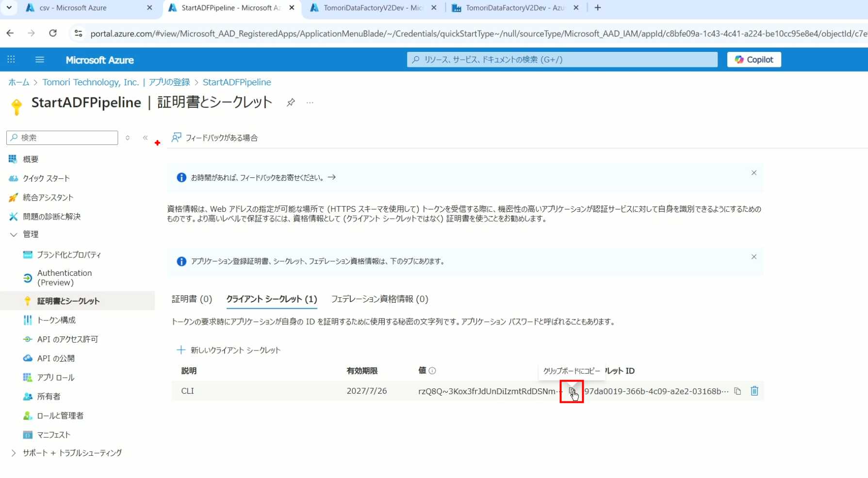Viewport: 868px width, 478px height.
Task: Delete the CLI client secret
Action: (x=754, y=391)
